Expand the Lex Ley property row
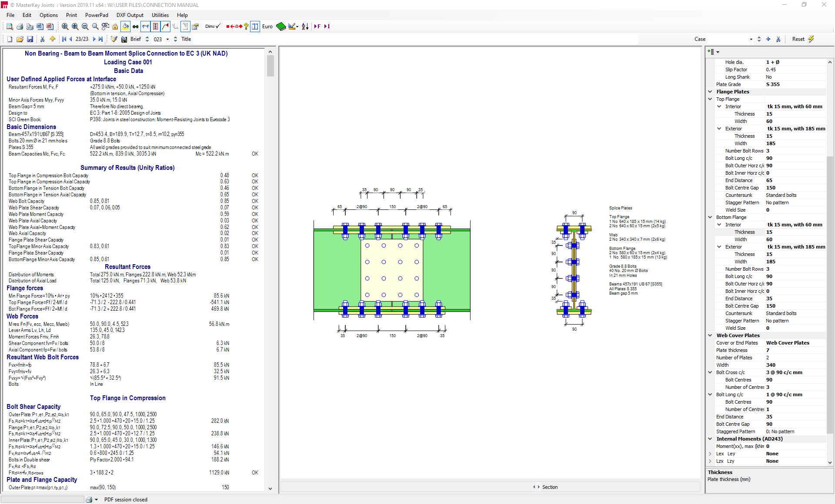This screenshot has height=504, width=835. point(710,454)
